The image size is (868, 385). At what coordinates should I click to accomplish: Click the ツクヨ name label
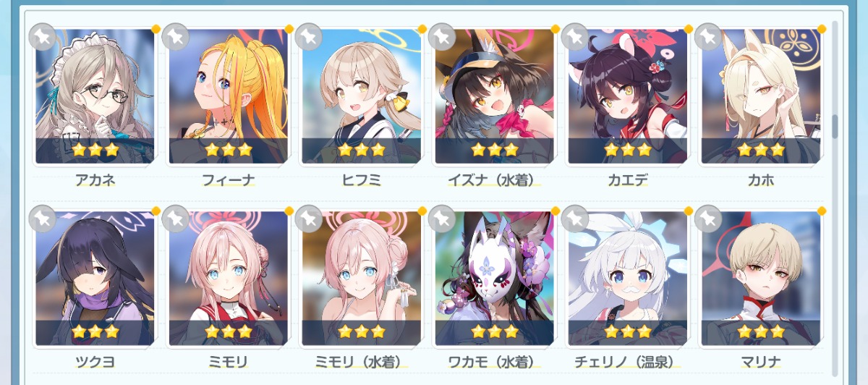[95, 363]
